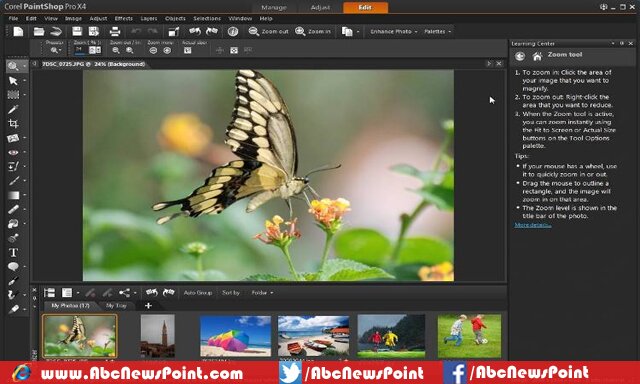The width and height of the screenshot is (640, 384).
Task: Select the butterfly thumbnail in organizer
Action: click(80, 336)
